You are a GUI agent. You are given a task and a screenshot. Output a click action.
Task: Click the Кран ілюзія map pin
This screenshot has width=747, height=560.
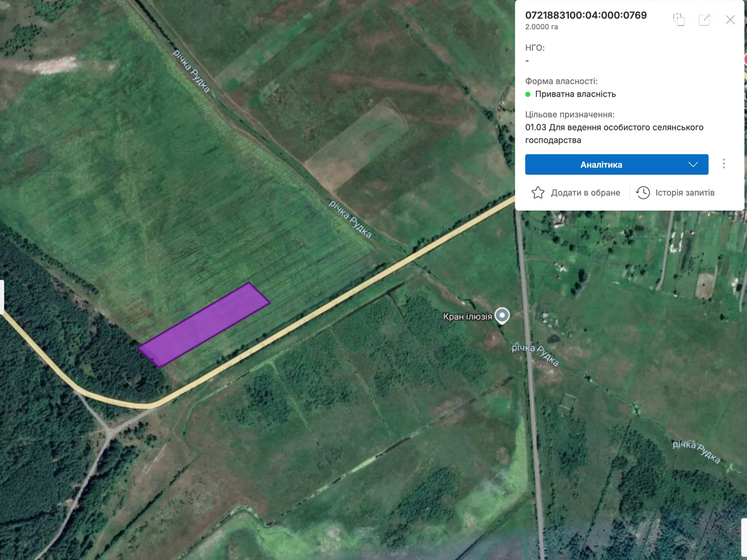[502, 315]
